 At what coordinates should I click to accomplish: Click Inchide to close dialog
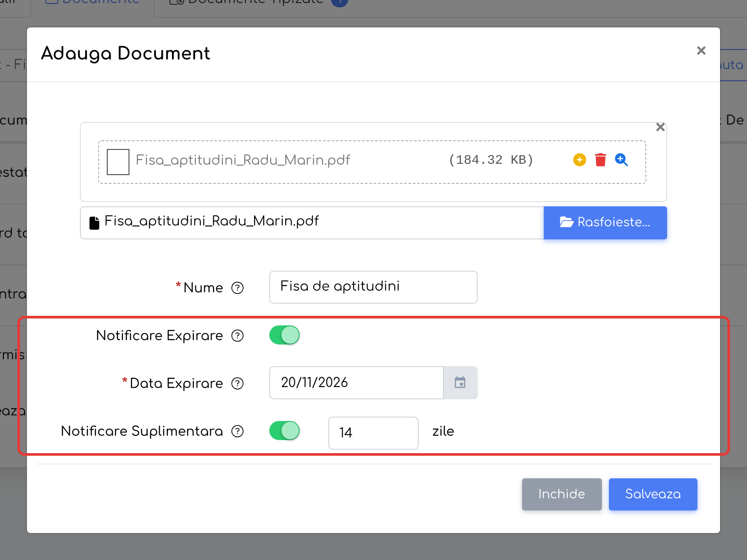[562, 494]
